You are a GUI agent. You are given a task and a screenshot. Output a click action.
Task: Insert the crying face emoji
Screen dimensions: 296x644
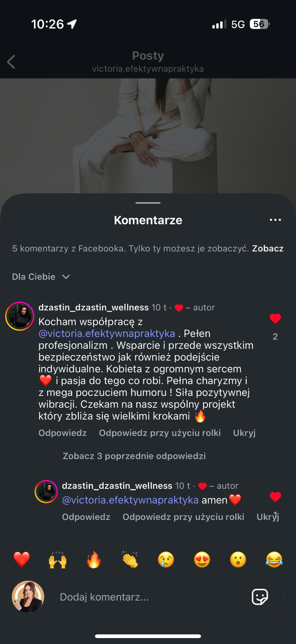166,560
